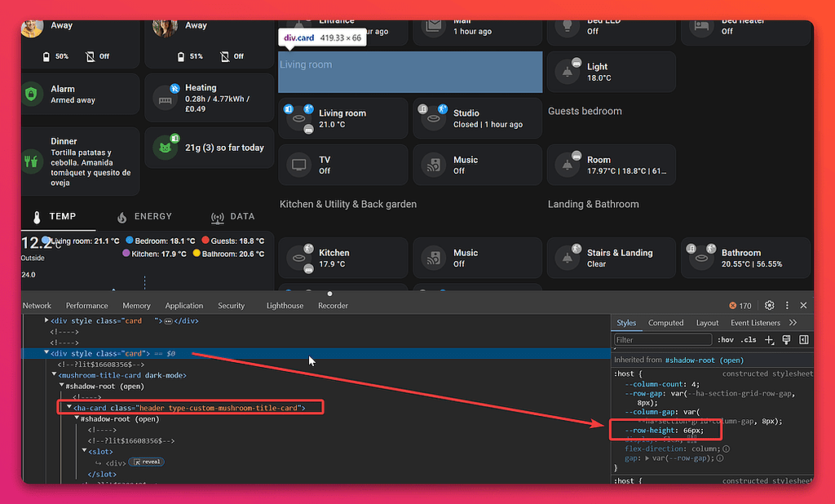Switch to the Computed tab
Viewport: 835px width, 504px height.
click(x=665, y=323)
